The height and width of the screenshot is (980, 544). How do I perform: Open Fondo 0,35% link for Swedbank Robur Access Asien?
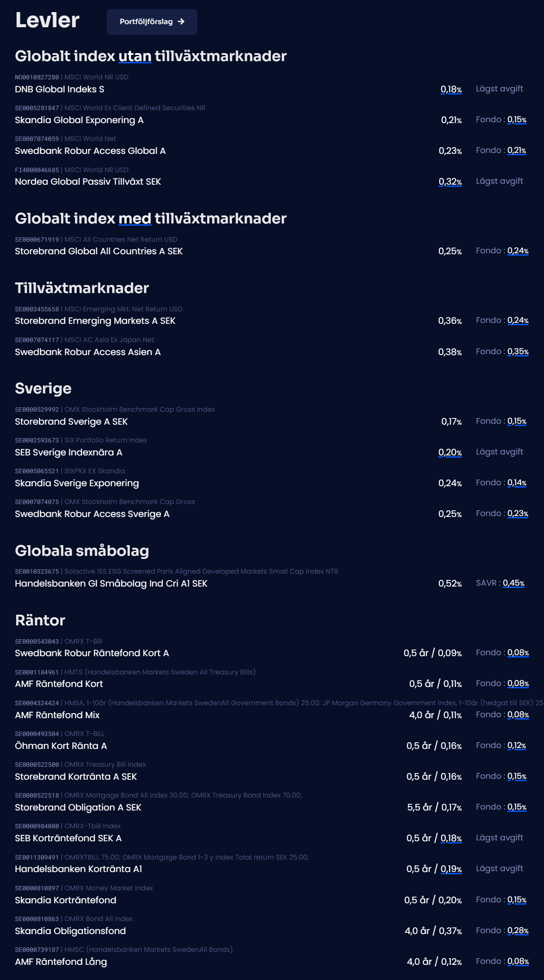pyautogui.click(x=518, y=351)
